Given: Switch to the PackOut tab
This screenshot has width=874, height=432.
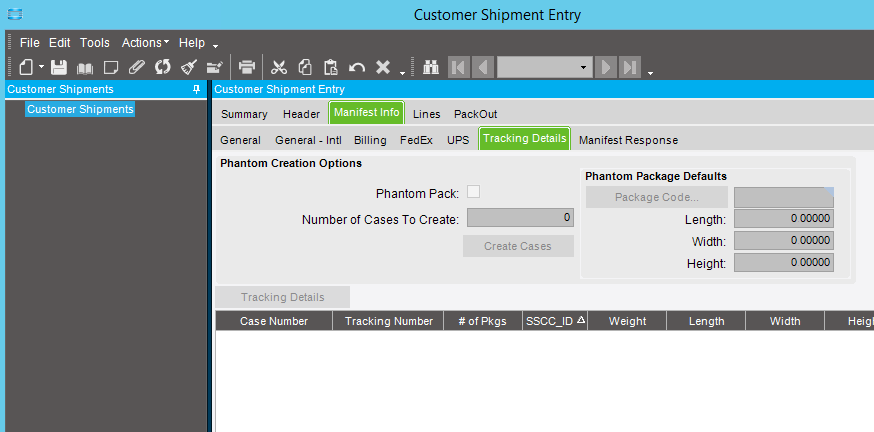Looking at the screenshot, I should coord(475,114).
